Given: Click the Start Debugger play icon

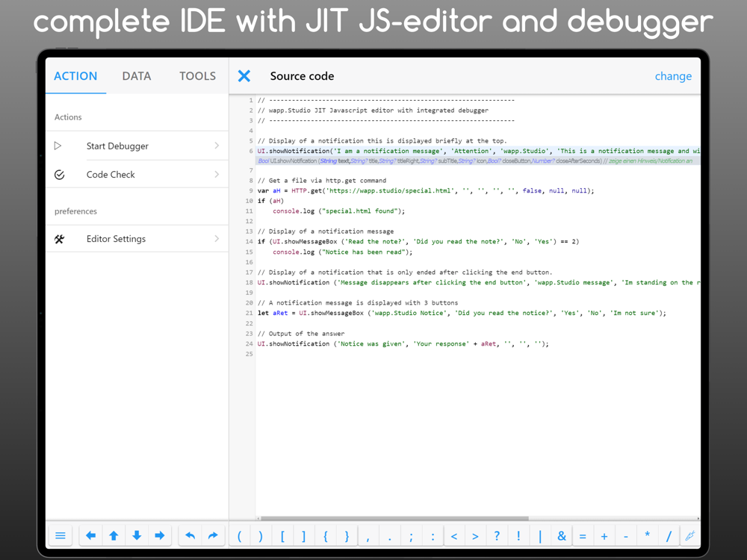Looking at the screenshot, I should point(58,146).
